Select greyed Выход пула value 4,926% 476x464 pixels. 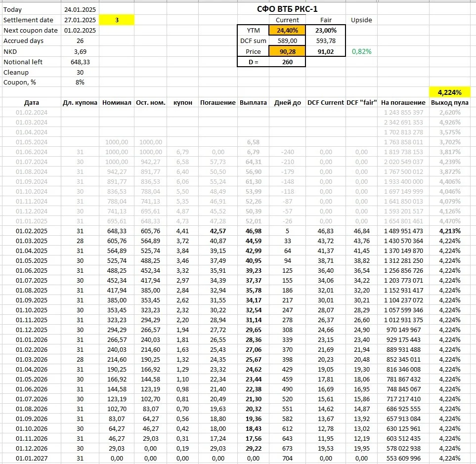click(450, 122)
